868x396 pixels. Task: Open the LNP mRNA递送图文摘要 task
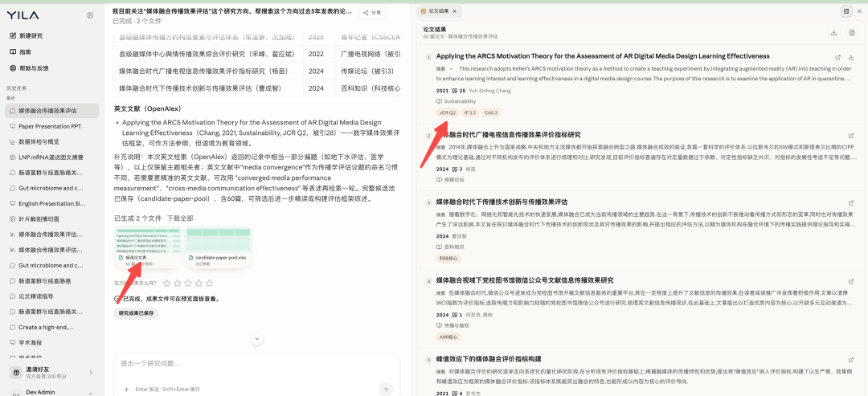coord(51,157)
